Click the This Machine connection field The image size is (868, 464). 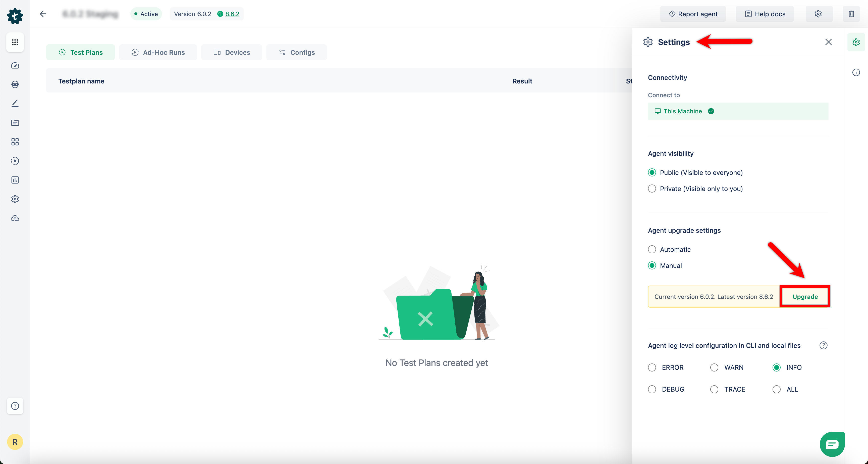click(738, 111)
